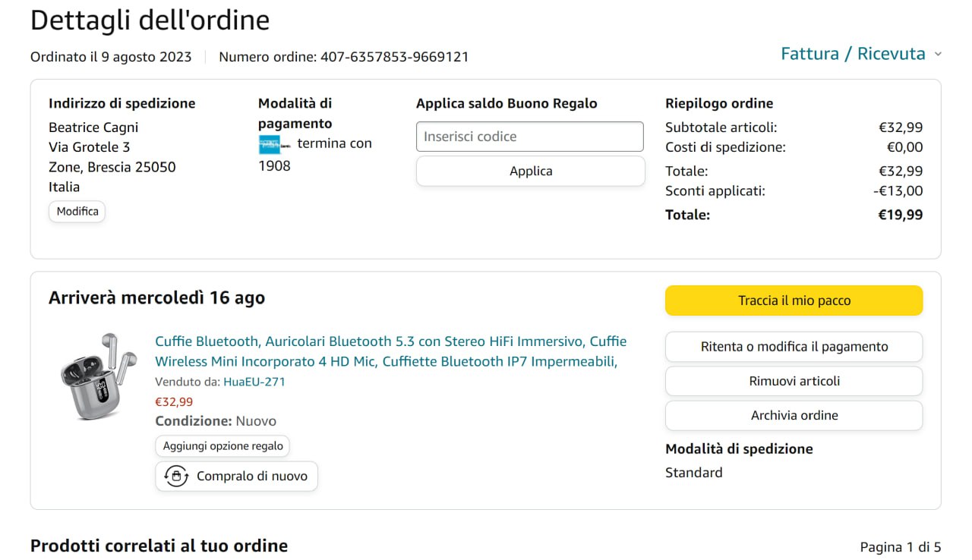Visit the seller HuaEU-271 link
Screen dimensions: 972x560
tap(254, 382)
